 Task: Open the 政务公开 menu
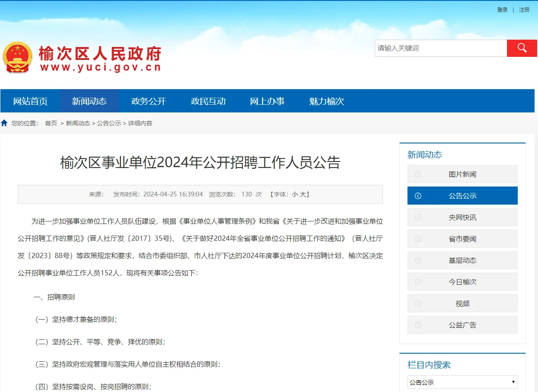pos(148,101)
